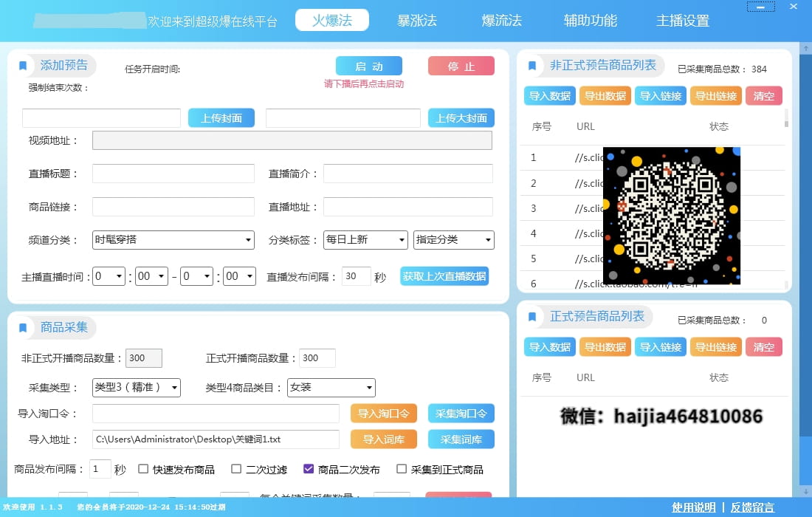Viewport: 812px width, 517px height.
Task: Click the 非正式开播商品数量 field
Action: (x=144, y=358)
